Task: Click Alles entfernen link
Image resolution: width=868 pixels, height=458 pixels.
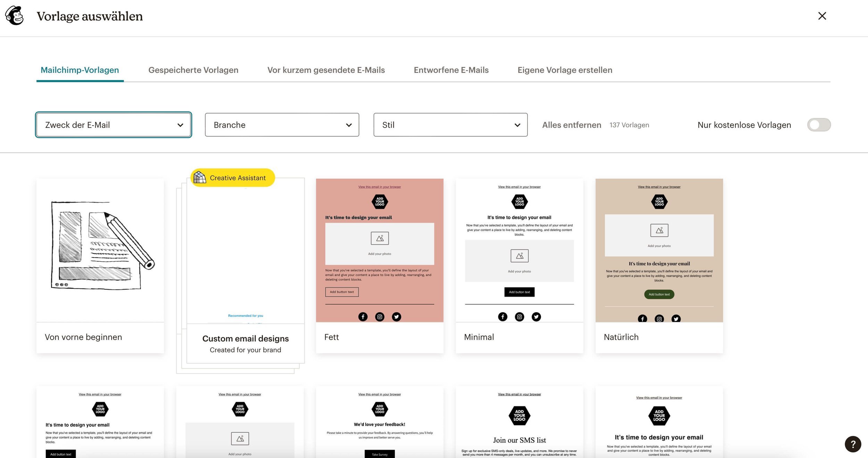Action: coord(571,125)
